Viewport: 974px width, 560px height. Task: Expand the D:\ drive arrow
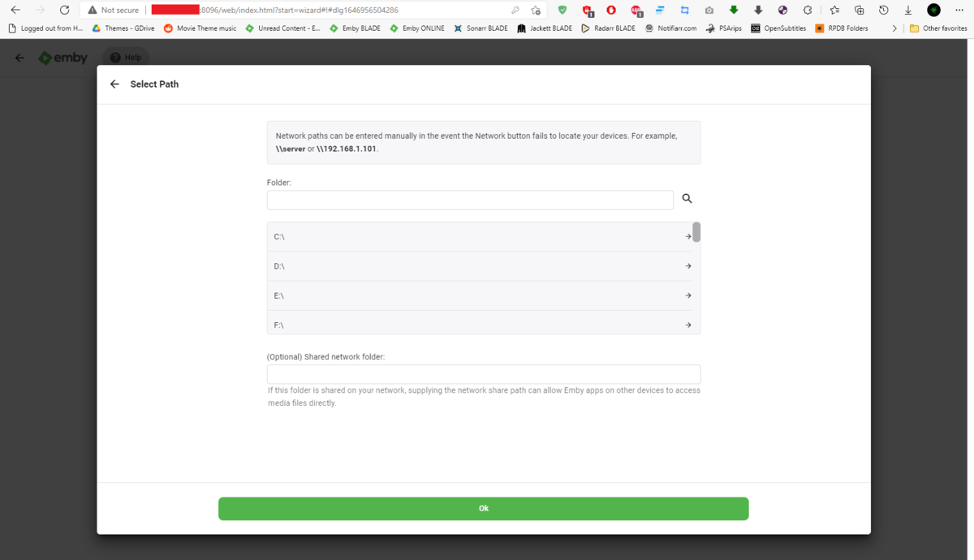[x=687, y=266]
